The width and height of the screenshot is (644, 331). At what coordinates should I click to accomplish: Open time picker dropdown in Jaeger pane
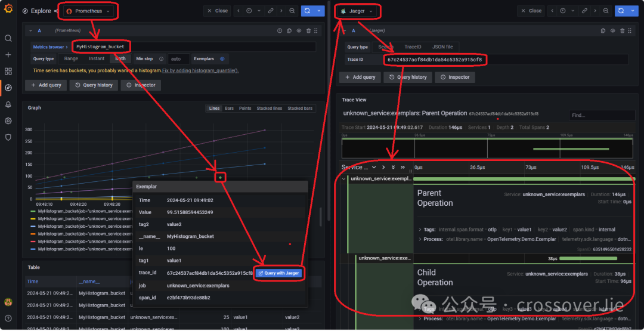tap(568, 11)
